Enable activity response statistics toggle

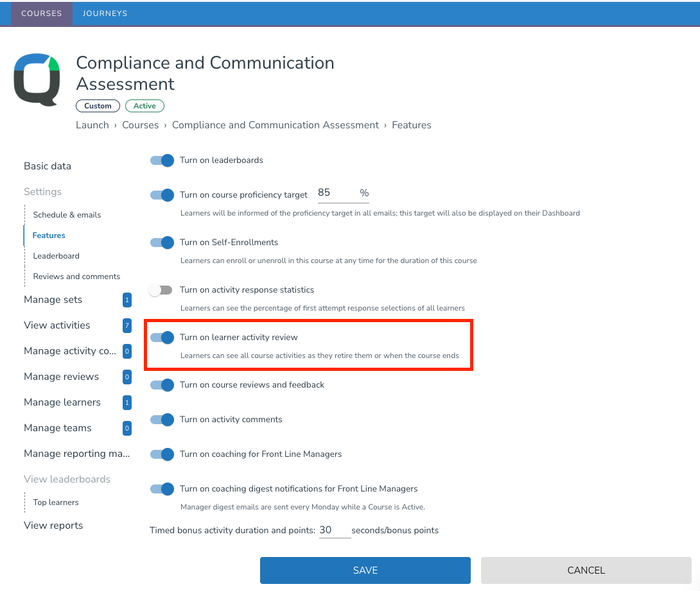click(161, 290)
